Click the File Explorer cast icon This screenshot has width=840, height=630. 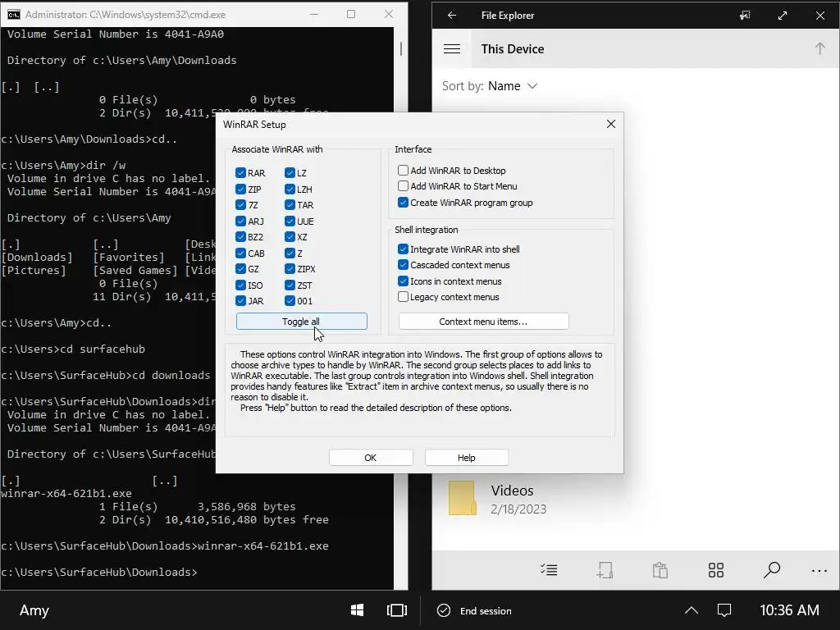click(745, 15)
